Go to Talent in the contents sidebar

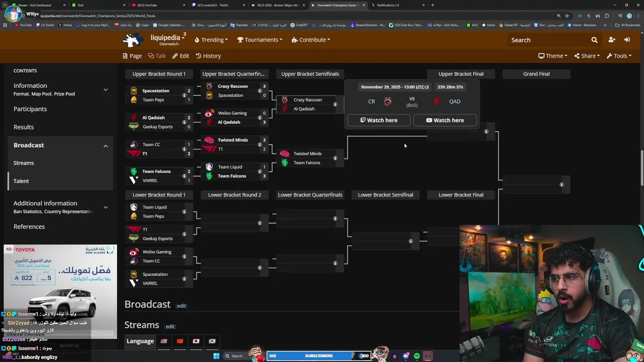tap(21, 181)
